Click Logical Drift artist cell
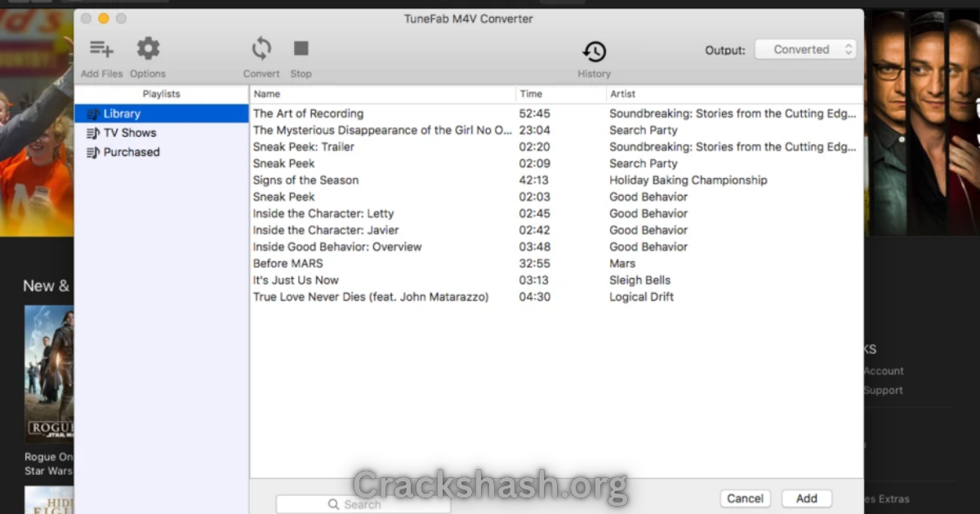Image resolution: width=980 pixels, height=514 pixels. pyautogui.click(x=642, y=297)
